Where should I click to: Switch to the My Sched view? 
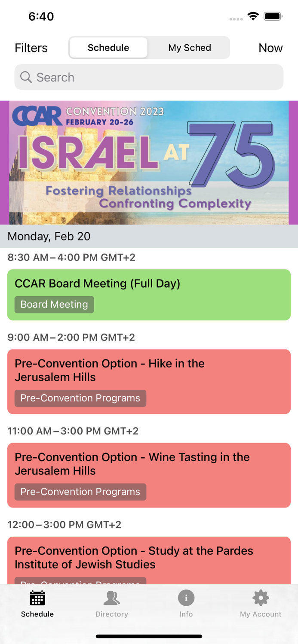[x=189, y=48]
